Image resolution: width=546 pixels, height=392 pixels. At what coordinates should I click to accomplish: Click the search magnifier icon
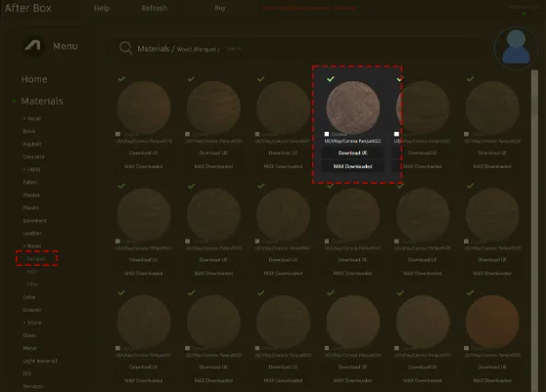click(125, 48)
